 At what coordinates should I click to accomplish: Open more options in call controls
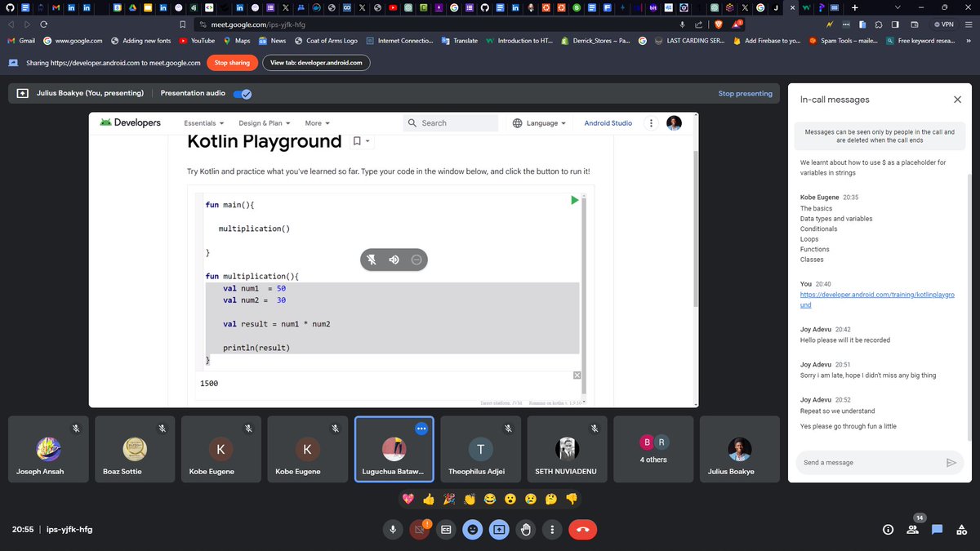coord(553,530)
